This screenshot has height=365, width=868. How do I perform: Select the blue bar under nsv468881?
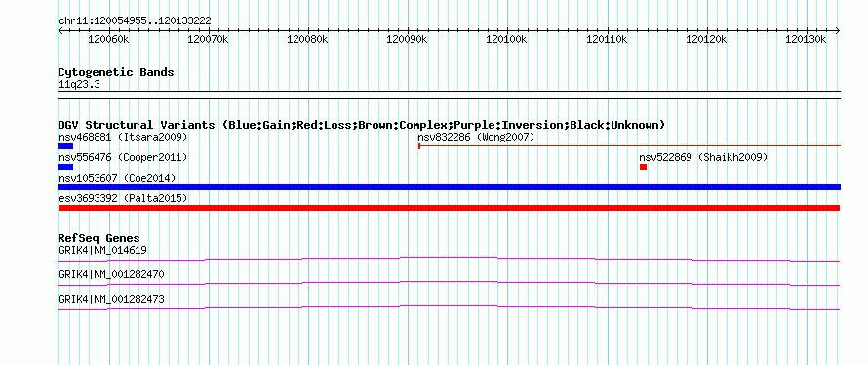(65, 146)
